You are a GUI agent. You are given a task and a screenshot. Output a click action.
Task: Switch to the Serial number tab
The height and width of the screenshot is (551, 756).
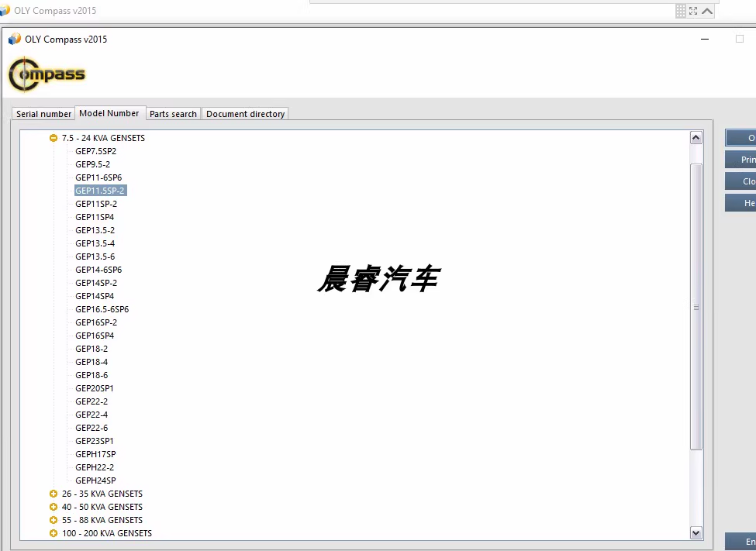pos(43,114)
